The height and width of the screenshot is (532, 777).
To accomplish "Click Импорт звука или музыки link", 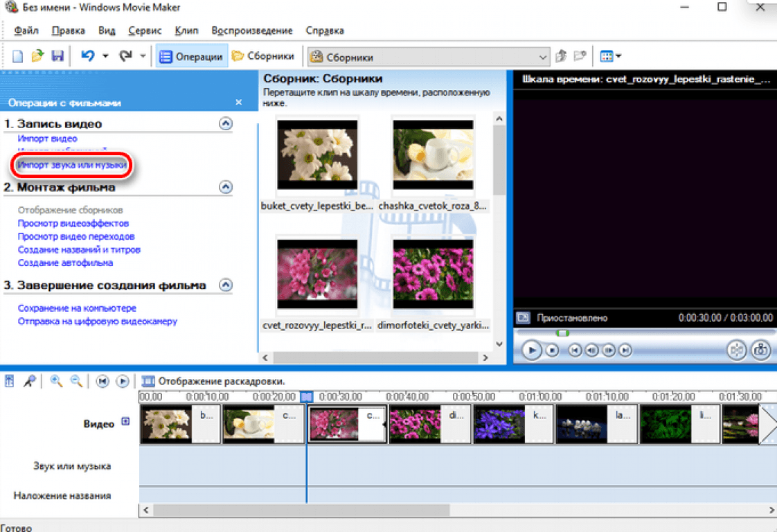I will pyautogui.click(x=72, y=165).
